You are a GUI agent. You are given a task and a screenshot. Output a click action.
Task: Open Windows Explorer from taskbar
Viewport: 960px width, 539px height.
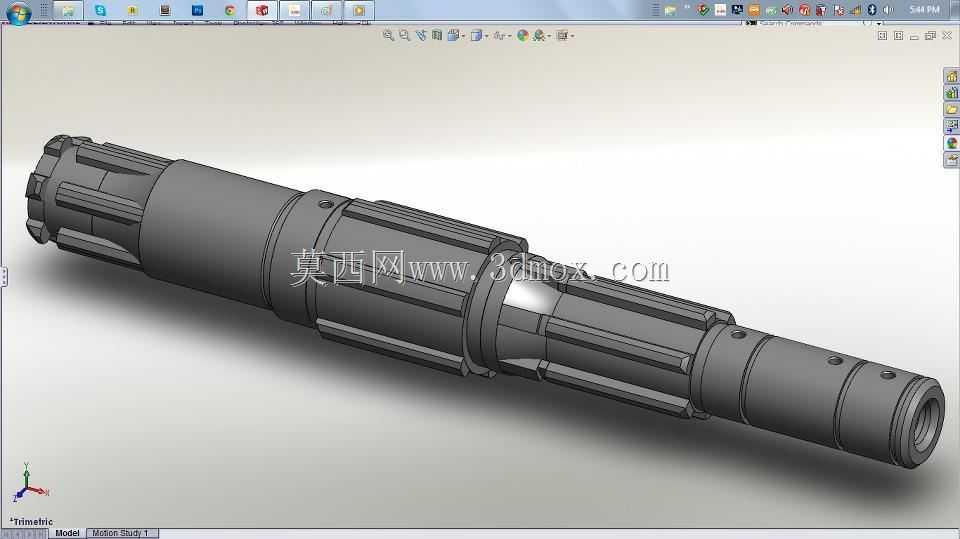[68, 10]
